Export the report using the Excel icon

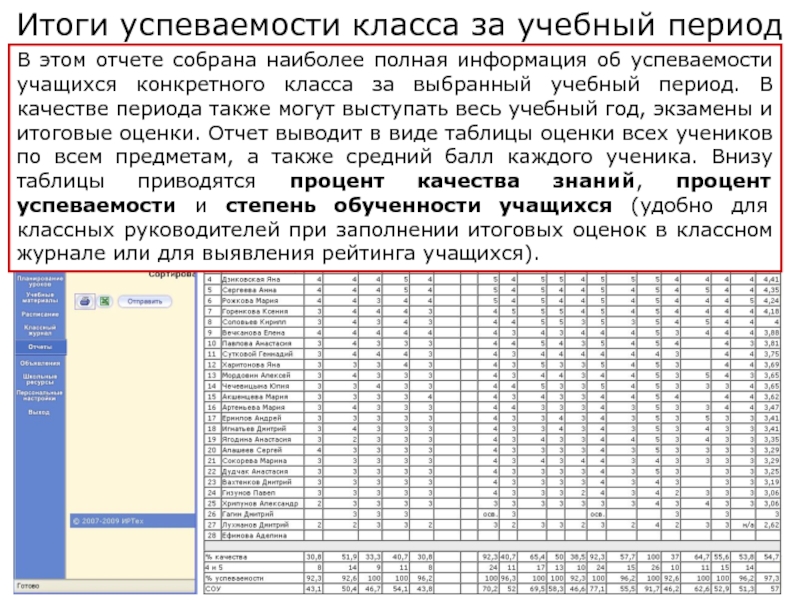click(105, 302)
